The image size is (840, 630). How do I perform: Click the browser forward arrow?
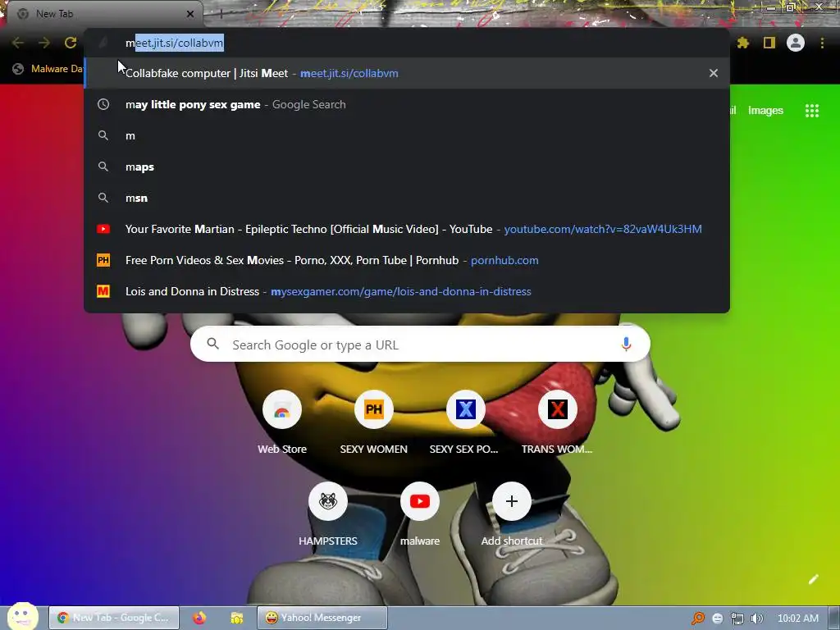point(44,43)
